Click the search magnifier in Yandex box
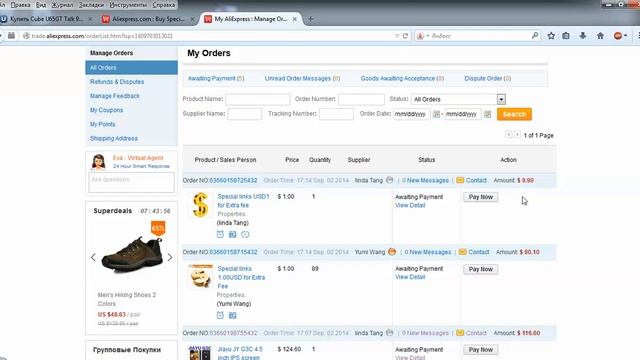The width and height of the screenshot is (640, 360). tap(535, 36)
